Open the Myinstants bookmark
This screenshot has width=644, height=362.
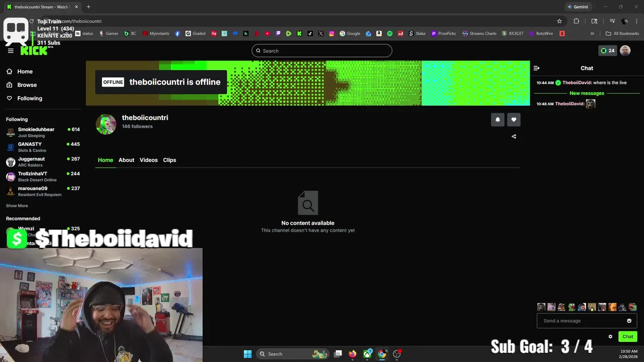click(156, 34)
